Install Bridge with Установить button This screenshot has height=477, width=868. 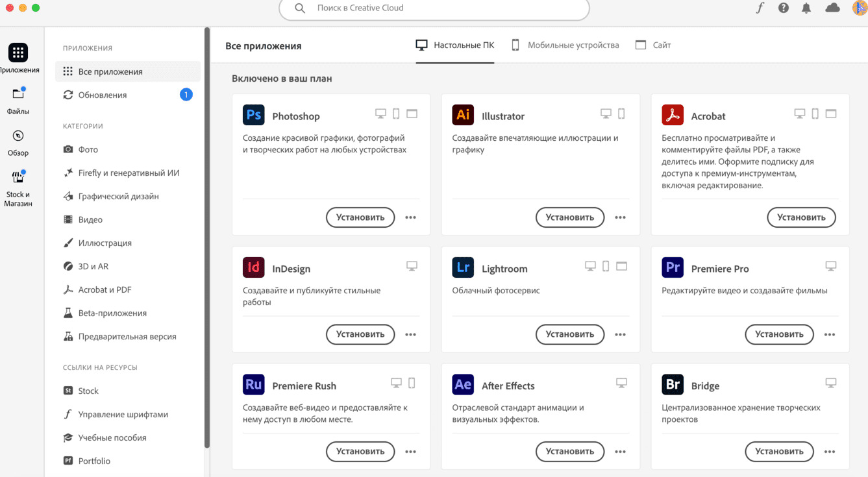(780, 451)
